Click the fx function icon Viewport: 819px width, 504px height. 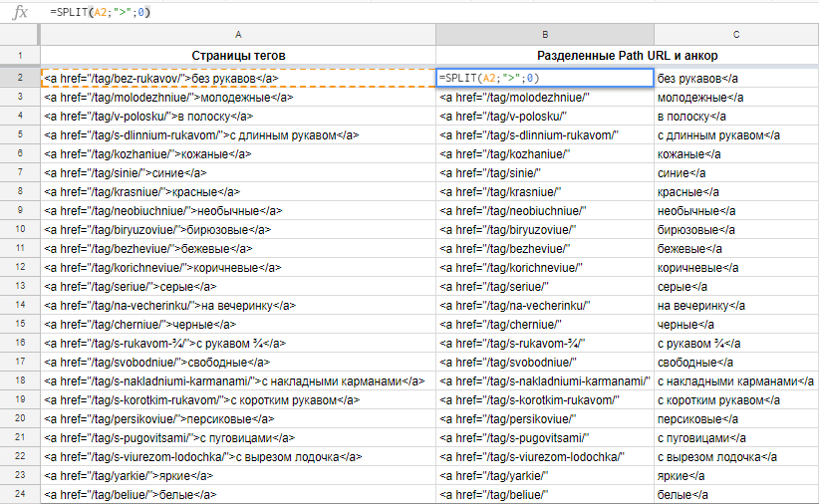[20, 12]
